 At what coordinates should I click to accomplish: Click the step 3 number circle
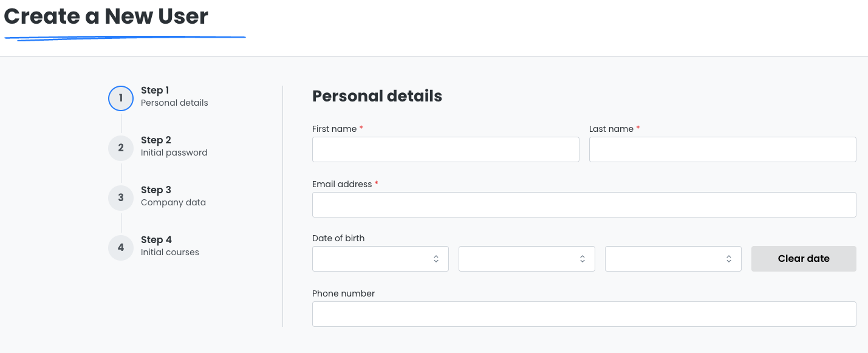(x=121, y=197)
